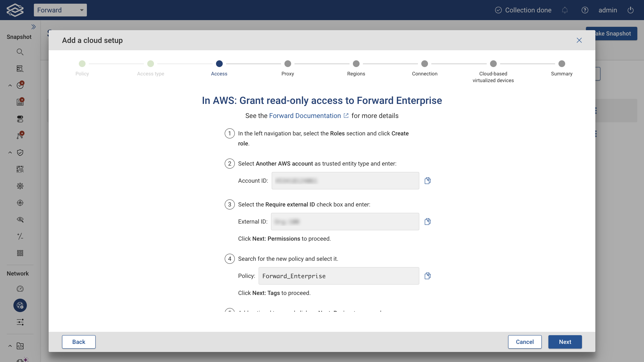Copy the Account ID to clipboard
Viewport: 644px width, 362px height.
coord(428,181)
